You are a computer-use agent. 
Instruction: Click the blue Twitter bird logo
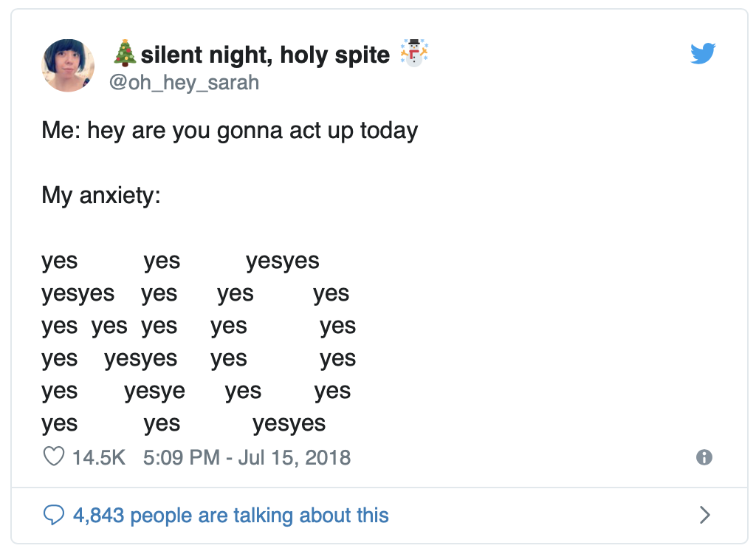click(x=703, y=54)
